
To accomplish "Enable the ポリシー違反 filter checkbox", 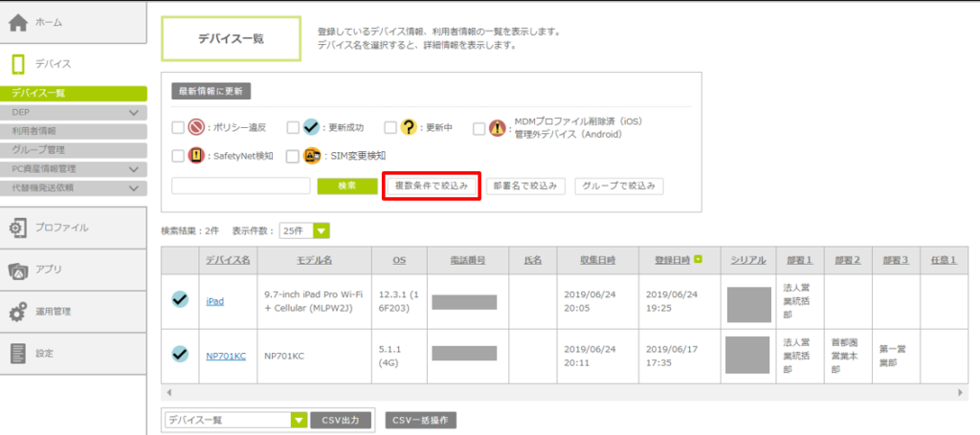I will pos(178,127).
